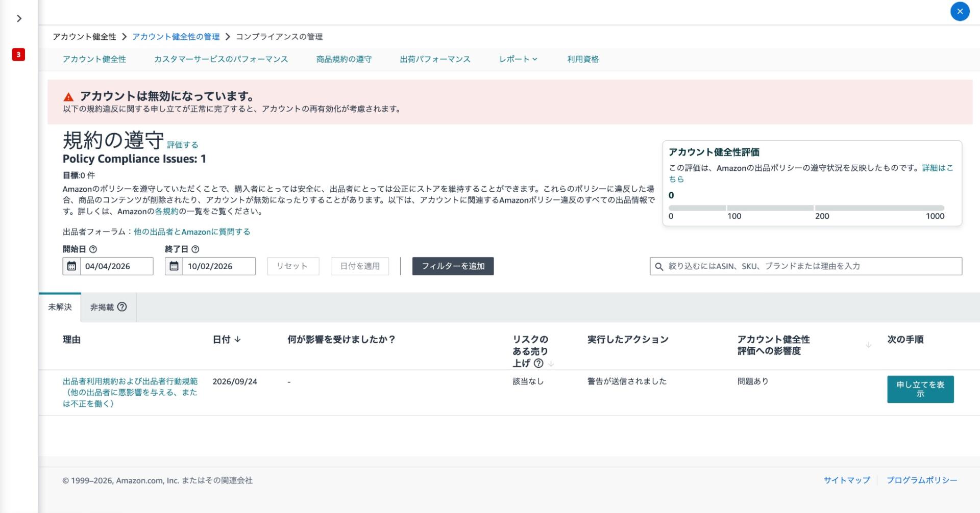Open the calendar icon for 終了日
The height and width of the screenshot is (513, 980).
point(174,266)
